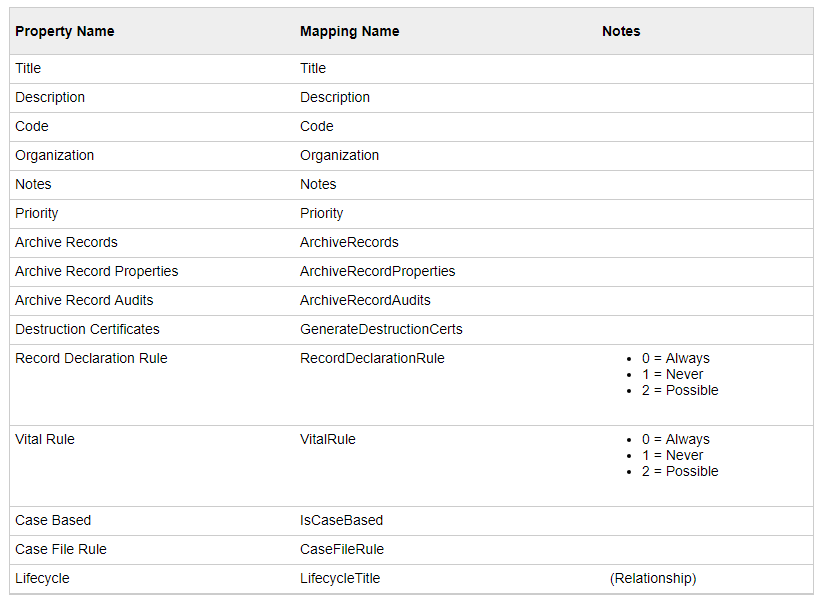This screenshot has width=825, height=604.
Task: Select the Title row
Action: coord(27,68)
